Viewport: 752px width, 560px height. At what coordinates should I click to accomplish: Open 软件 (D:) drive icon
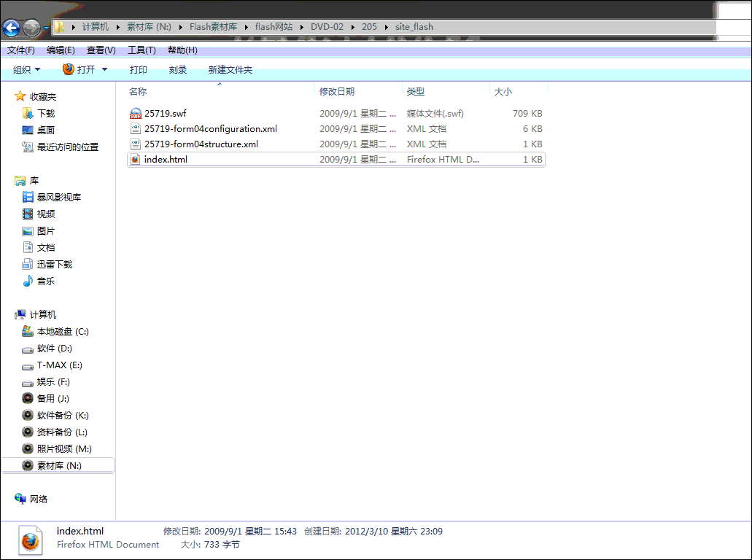[28, 349]
